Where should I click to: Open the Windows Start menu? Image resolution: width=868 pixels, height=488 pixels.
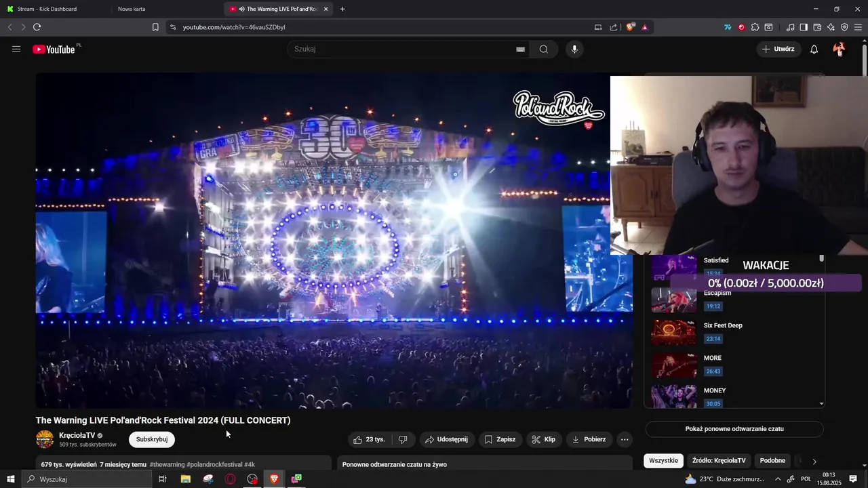pyautogui.click(x=10, y=479)
